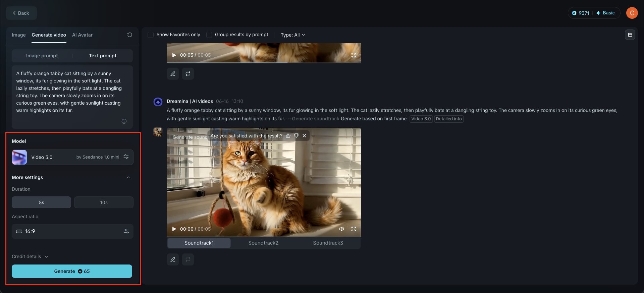Generate the video for 65 credits
The height and width of the screenshot is (293, 644).
click(x=72, y=271)
